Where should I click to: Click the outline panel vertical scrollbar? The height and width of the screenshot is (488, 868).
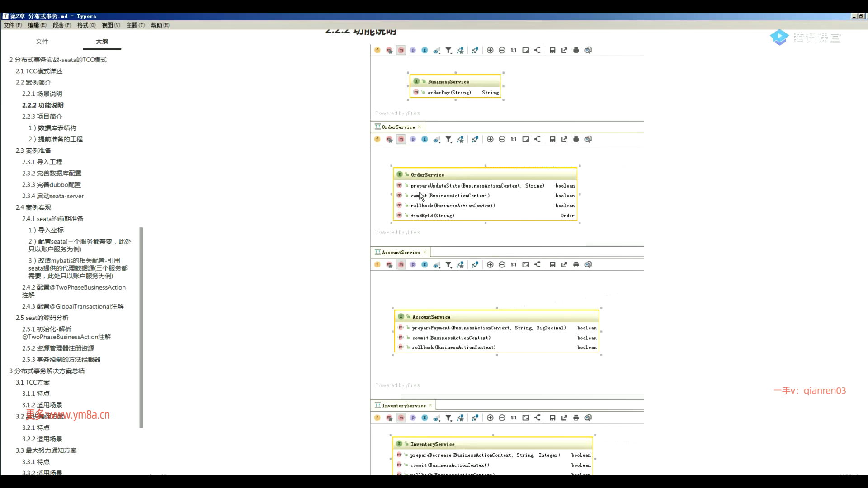click(142, 327)
